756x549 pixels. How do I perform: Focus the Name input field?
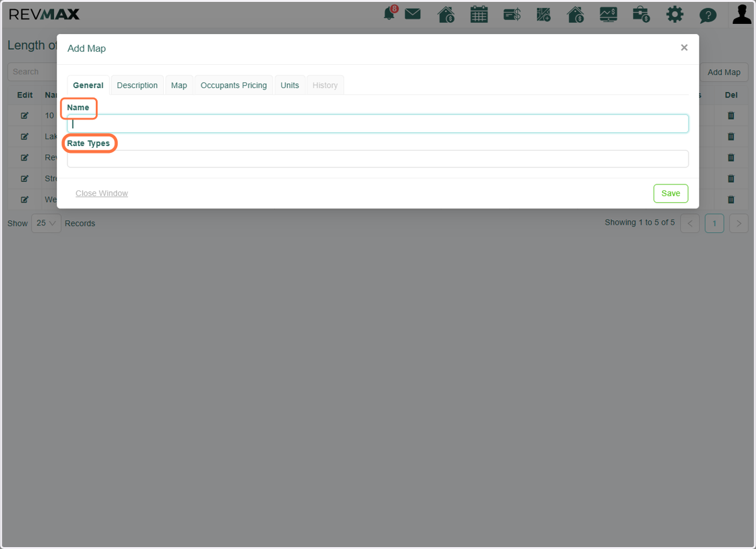click(378, 123)
